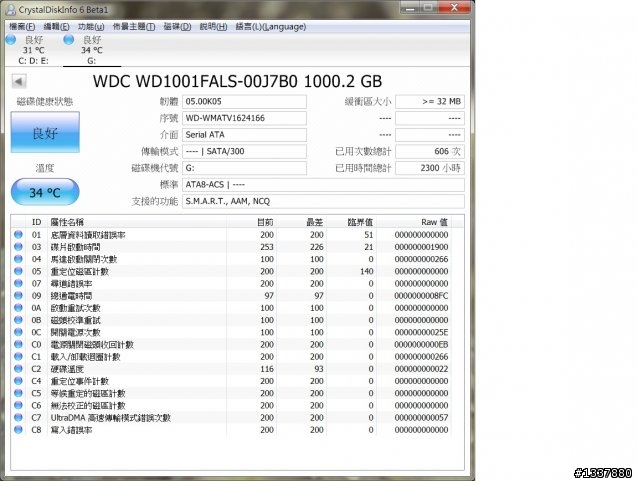
Task: Click status orb for attribute 07
Action: (x=18, y=283)
